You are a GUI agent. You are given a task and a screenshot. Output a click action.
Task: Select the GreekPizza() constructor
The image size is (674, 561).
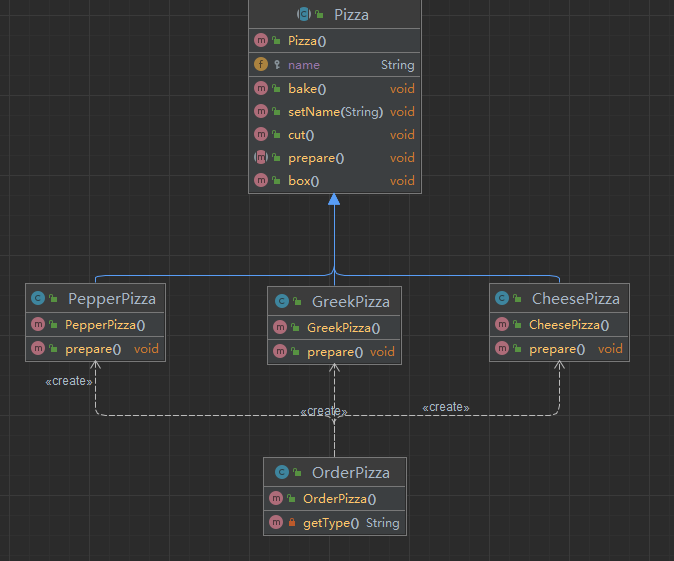334,328
